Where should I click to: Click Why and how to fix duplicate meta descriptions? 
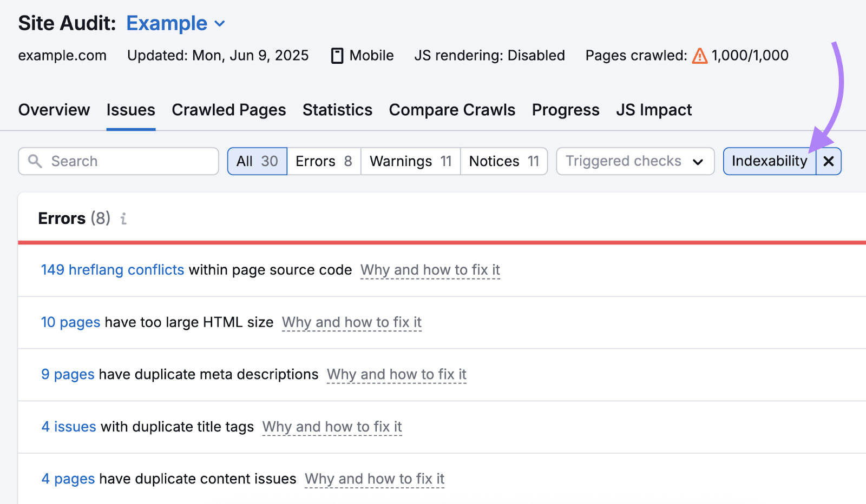pos(396,374)
